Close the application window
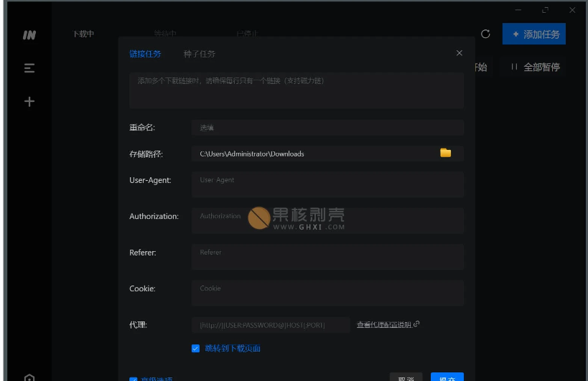The image size is (588, 381). 572,10
